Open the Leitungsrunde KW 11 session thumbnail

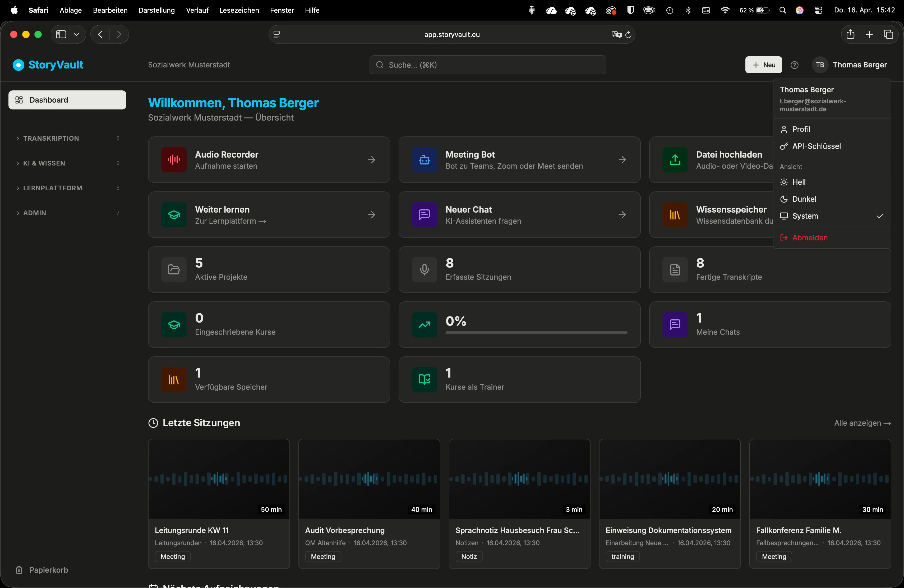219,479
